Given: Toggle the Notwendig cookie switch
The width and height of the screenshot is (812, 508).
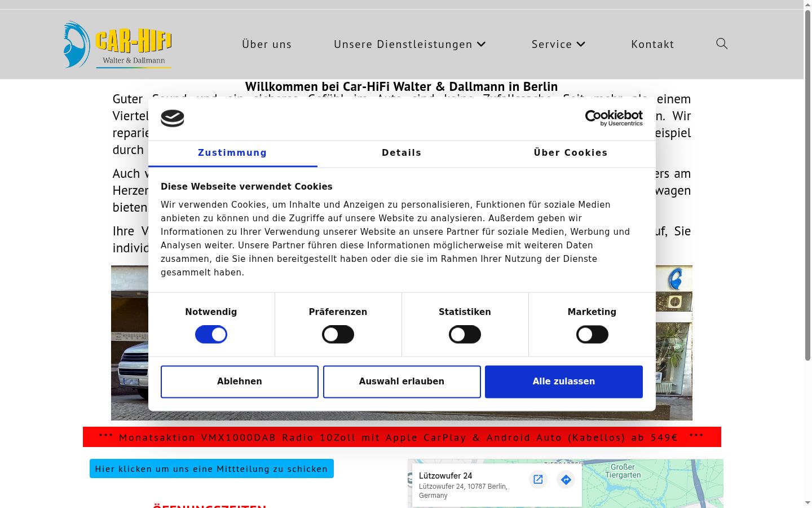Looking at the screenshot, I should (211, 335).
